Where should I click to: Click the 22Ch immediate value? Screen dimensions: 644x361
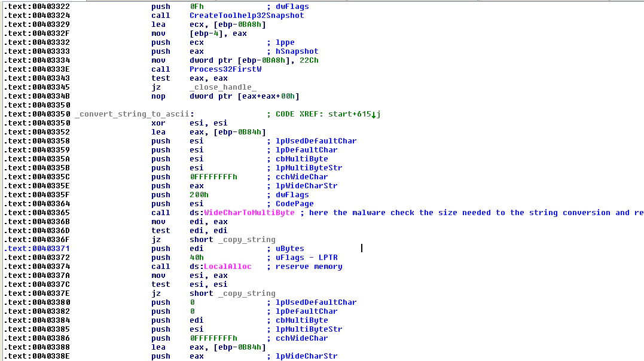point(309,60)
